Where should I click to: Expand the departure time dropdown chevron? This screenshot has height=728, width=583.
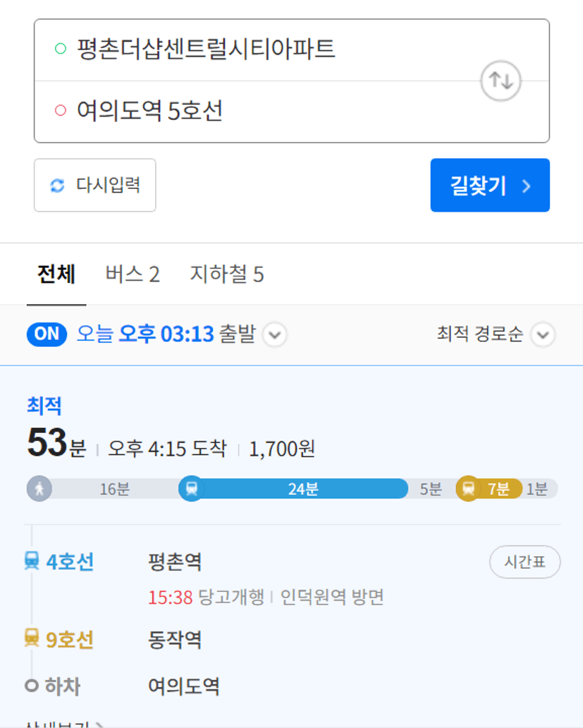[275, 335]
